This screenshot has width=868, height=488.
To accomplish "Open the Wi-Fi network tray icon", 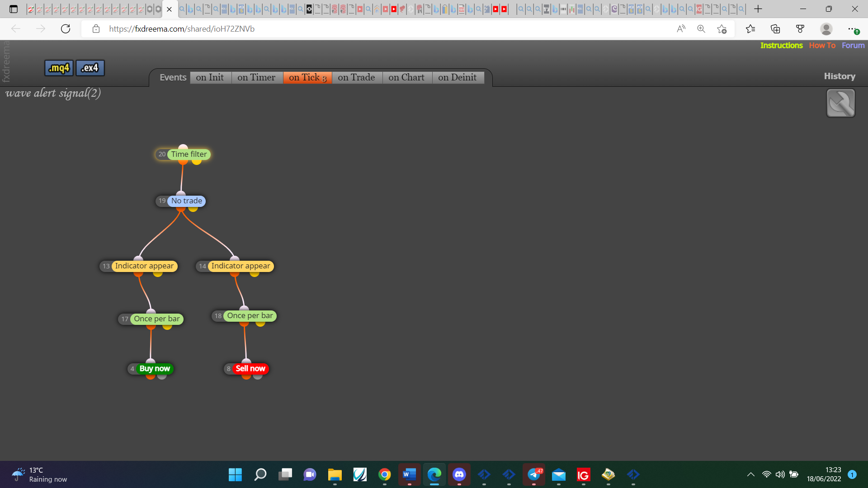I will pos(766,474).
